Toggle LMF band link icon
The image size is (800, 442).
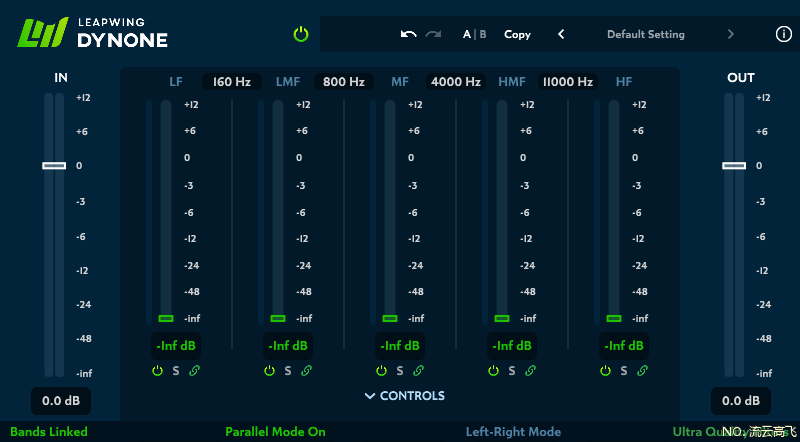pyautogui.click(x=306, y=371)
